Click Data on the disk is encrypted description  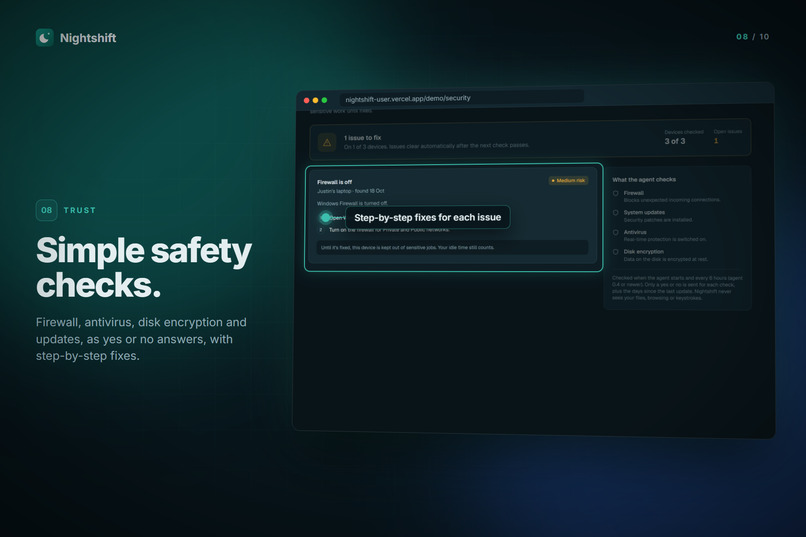[x=666, y=259]
